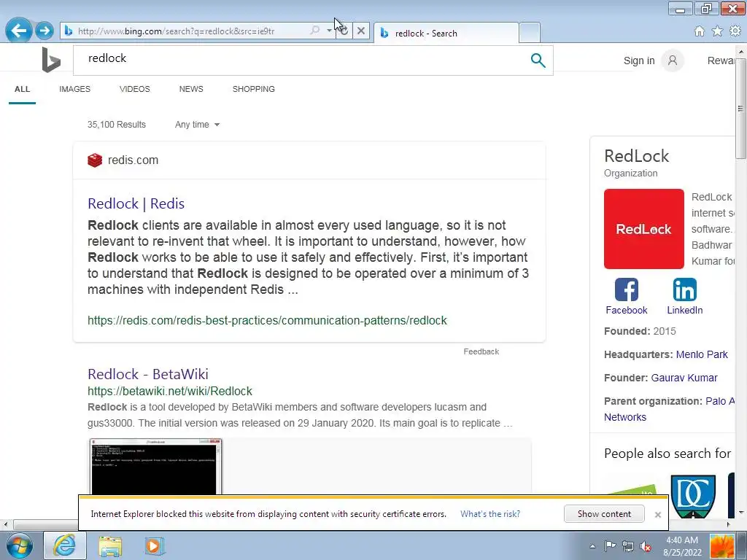Go back with the browser Back arrow
The width and height of the screenshot is (747, 560).
18,31
